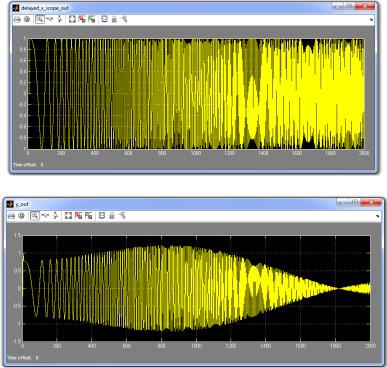Screen dimensions: 387x368
Task: Select Zoom tool in y_out toolbar
Action: (x=34, y=216)
